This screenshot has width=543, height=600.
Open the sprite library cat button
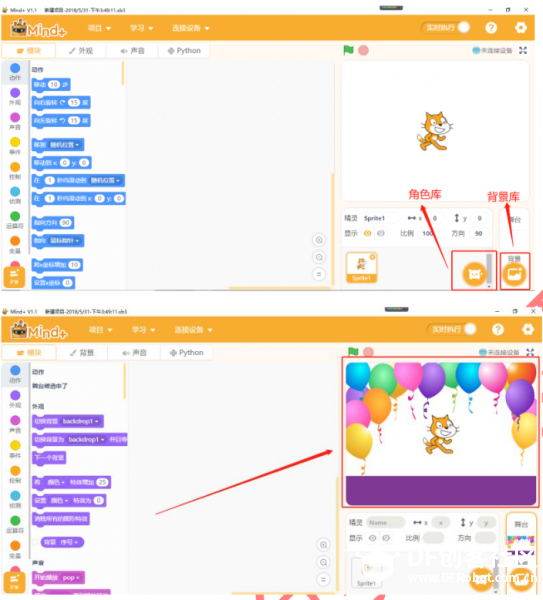(474, 274)
